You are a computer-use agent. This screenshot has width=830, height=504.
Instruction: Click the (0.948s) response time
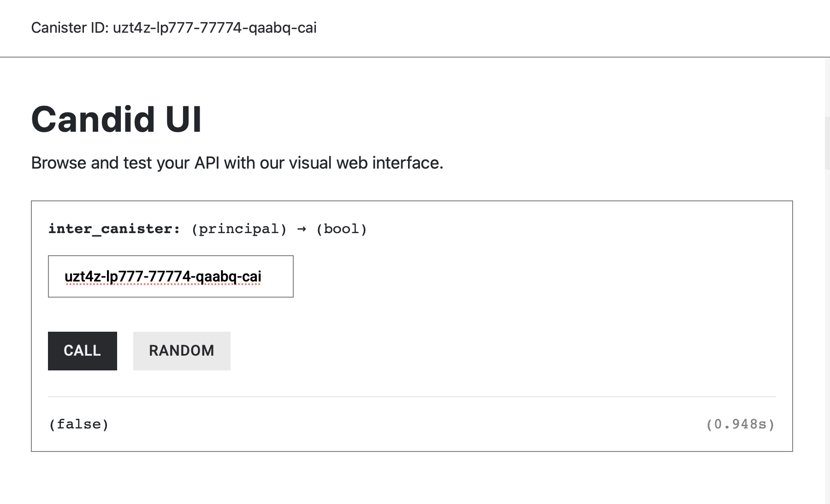click(x=740, y=424)
